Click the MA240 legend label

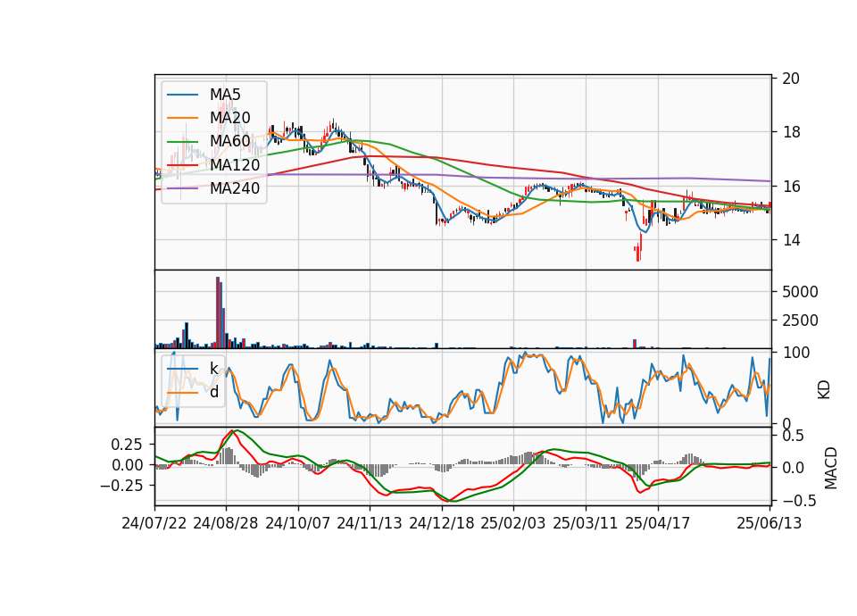pyautogui.click(x=235, y=188)
